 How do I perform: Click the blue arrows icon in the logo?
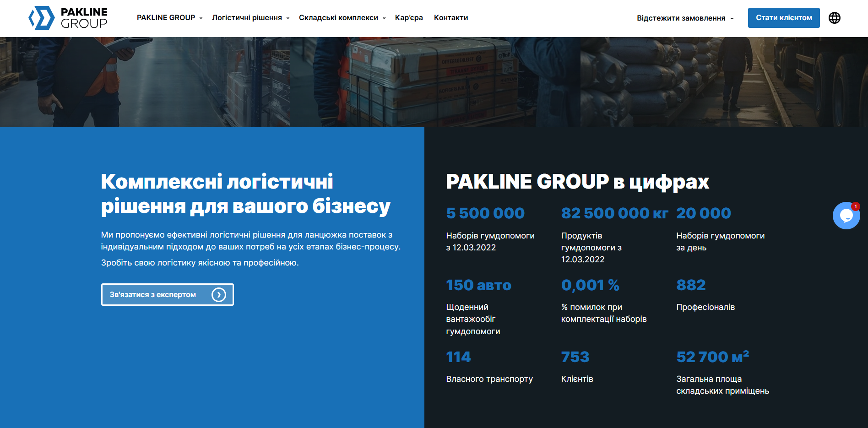click(41, 18)
